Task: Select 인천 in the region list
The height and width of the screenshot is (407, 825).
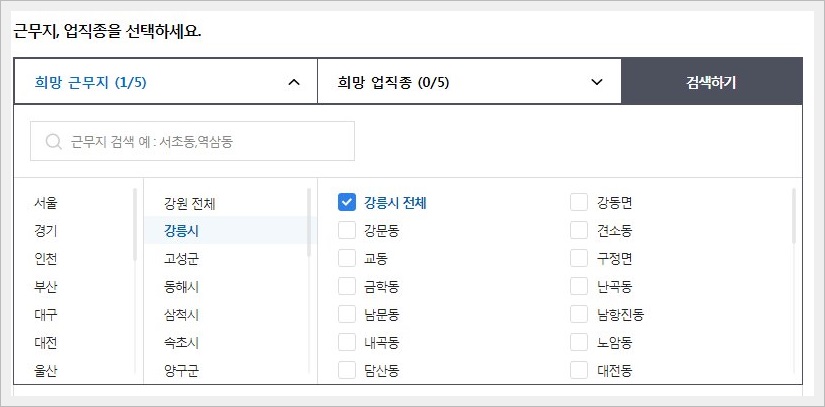Action: [46, 259]
